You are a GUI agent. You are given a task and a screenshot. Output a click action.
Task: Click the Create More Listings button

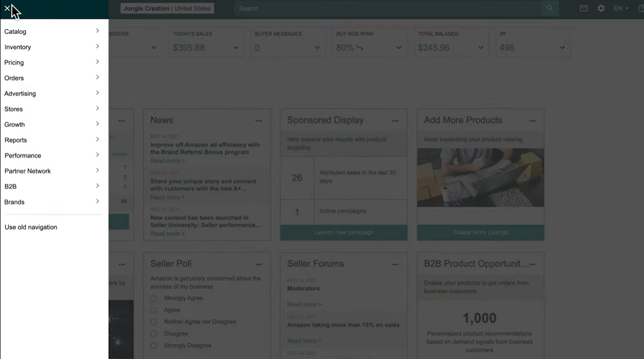pyautogui.click(x=480, y=232)
